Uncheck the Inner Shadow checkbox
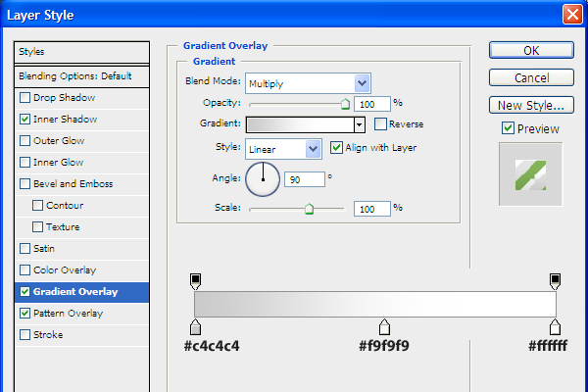Viewport: 588px width, 392px height. pyautogui.click(x=24, y=120)
